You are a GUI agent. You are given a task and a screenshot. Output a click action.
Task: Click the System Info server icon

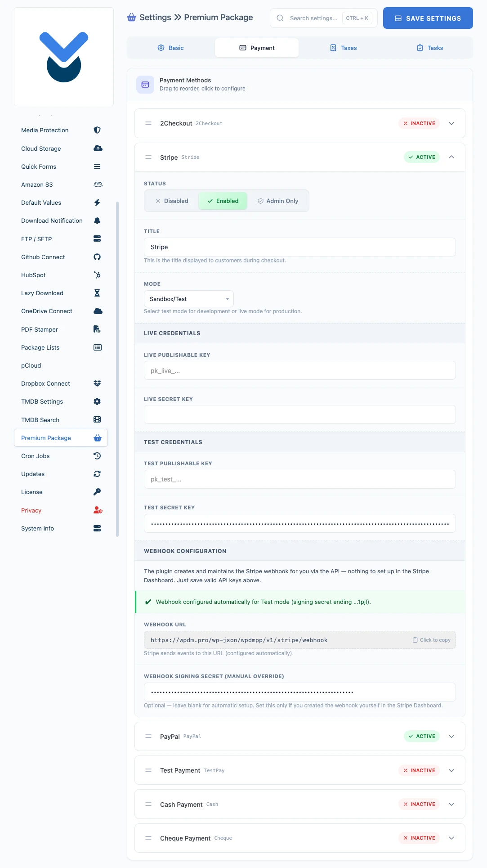(97, 528)
